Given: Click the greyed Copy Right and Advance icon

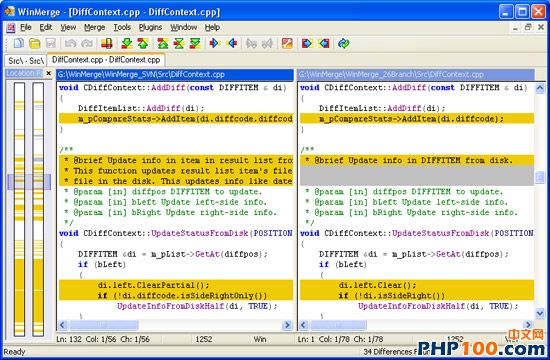Looking at the screenshot, I should 251,44.
